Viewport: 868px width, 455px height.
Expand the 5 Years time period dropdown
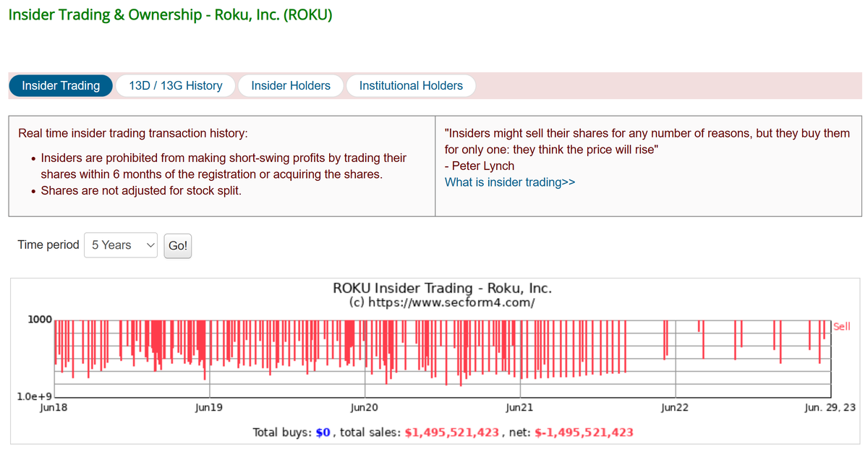[121, 245]
